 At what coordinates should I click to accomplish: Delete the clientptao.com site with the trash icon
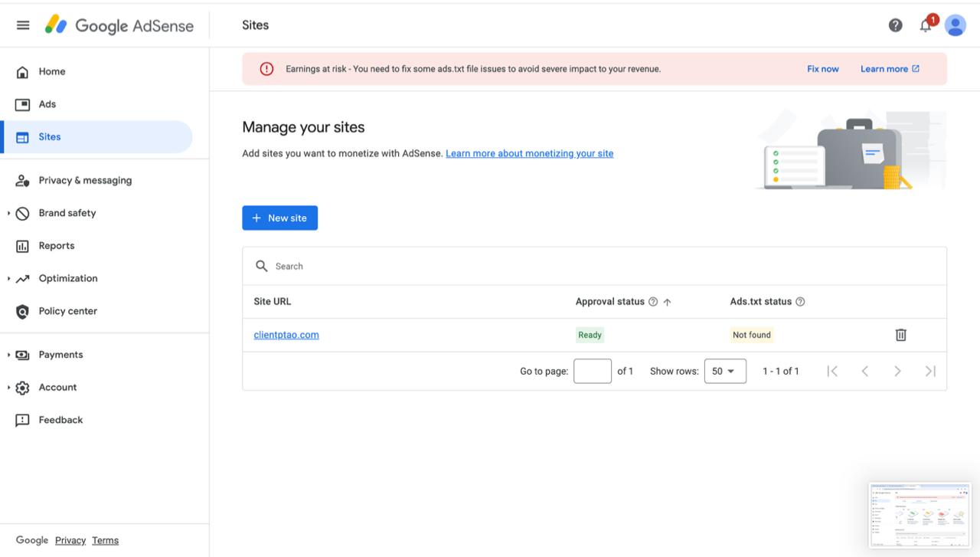pyautogui.click(x=901, y=335)
